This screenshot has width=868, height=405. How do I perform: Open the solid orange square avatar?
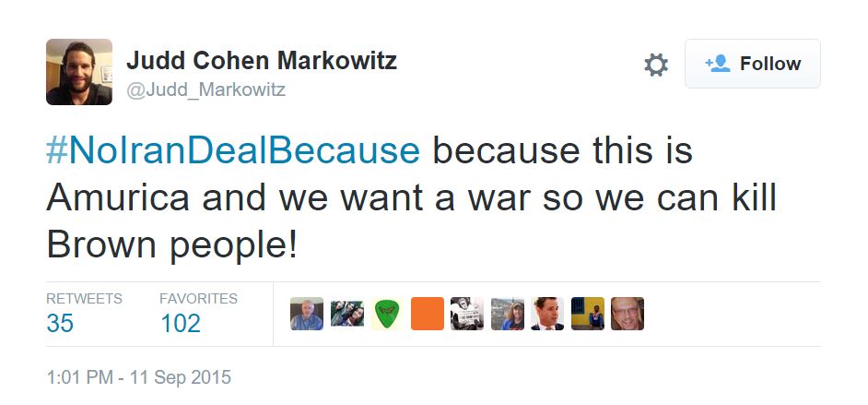tap(428, 314)
